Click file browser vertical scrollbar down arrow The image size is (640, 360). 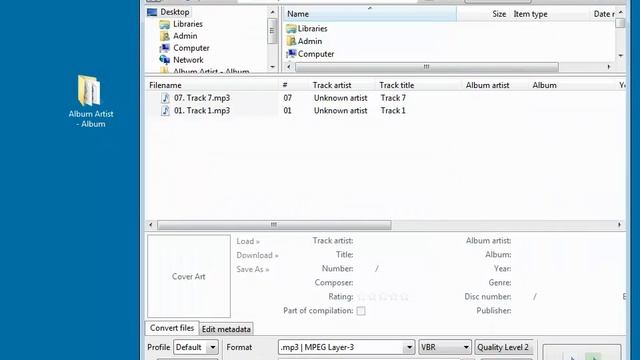click(620, 56)
